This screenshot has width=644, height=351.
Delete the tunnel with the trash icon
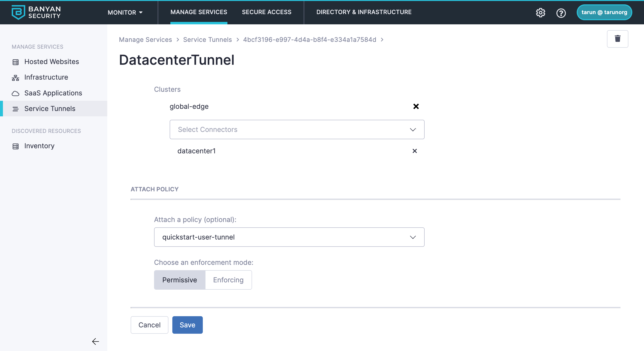tap(617, 39)
